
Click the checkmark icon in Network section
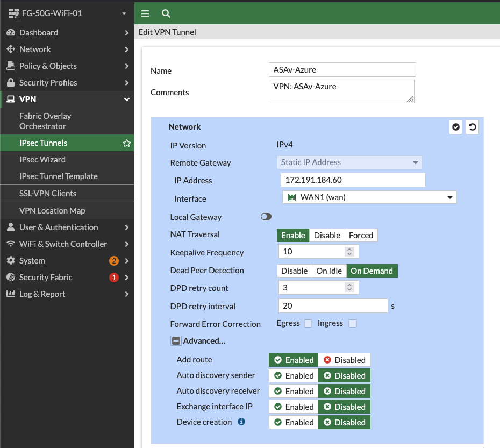(x=456, y=127)
